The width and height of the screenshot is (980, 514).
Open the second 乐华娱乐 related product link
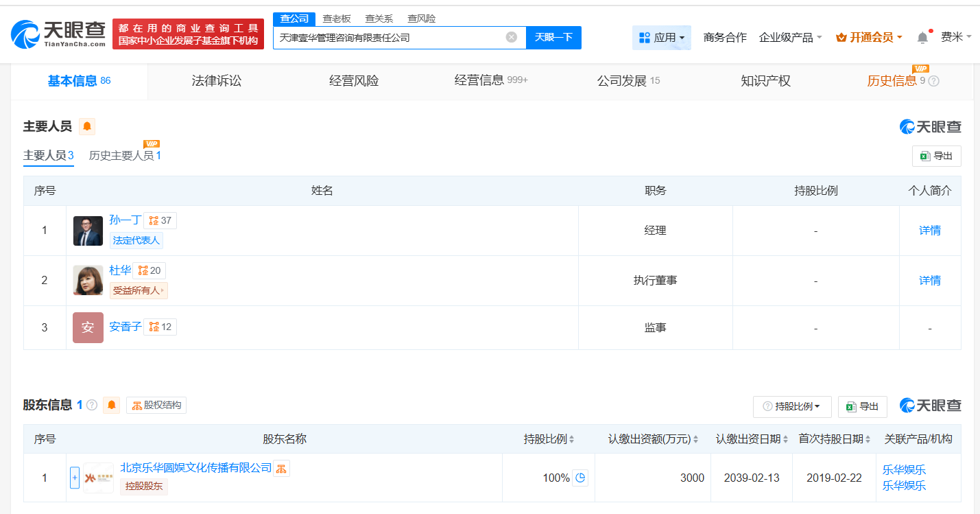click(904, 485)
